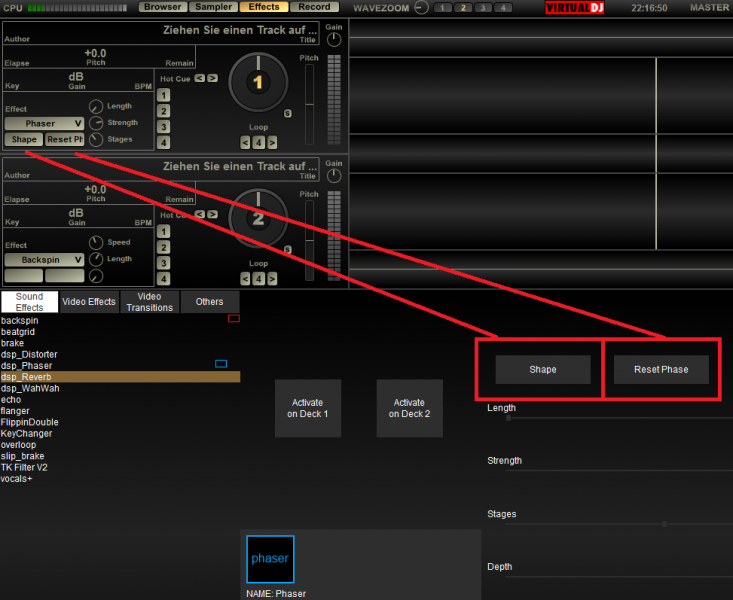
Task: Click the Deck 2 Gain knob
Action: (334, 176)
